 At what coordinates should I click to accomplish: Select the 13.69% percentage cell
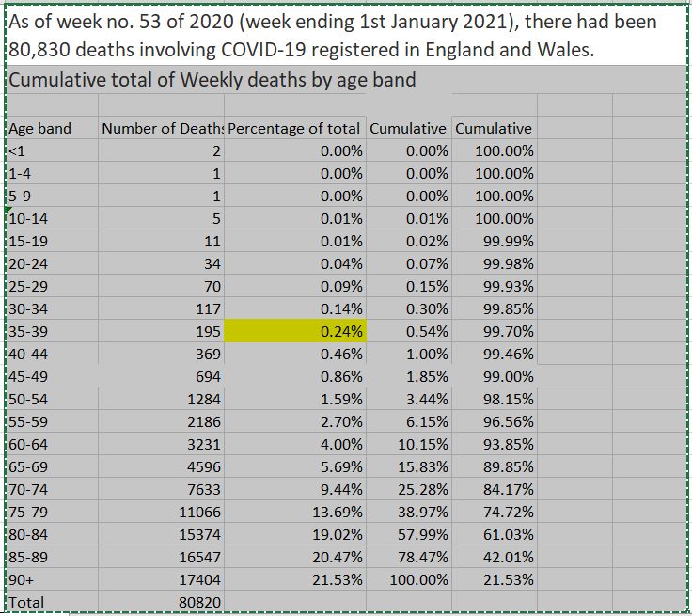pos(338,512)
